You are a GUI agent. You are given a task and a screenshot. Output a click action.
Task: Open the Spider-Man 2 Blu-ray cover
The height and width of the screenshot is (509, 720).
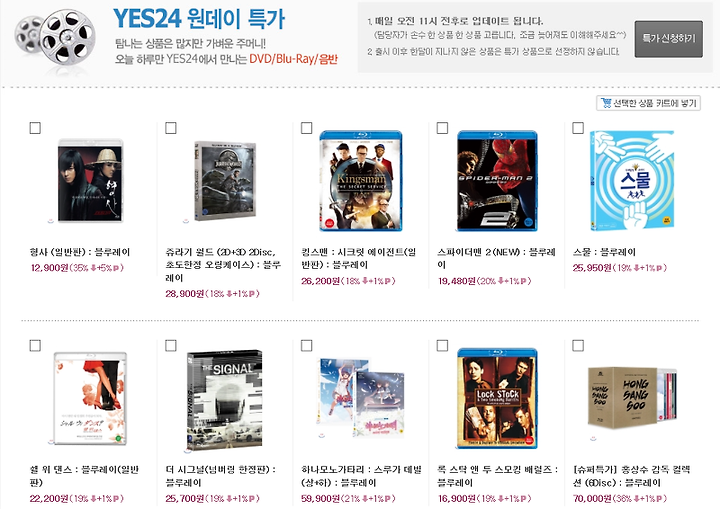497,181
